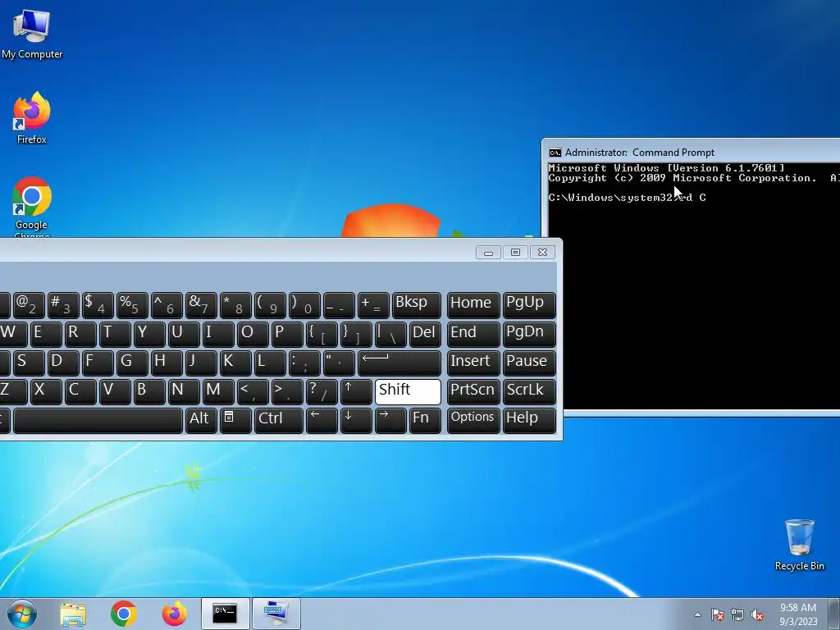
Task: Tap the context menu key on keyboard
Action: tap(235, 421)
